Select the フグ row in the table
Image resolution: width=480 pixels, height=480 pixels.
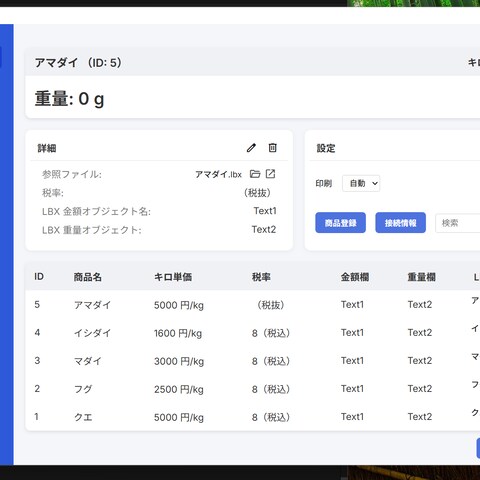pyautogui.click(x=253, y=389)
